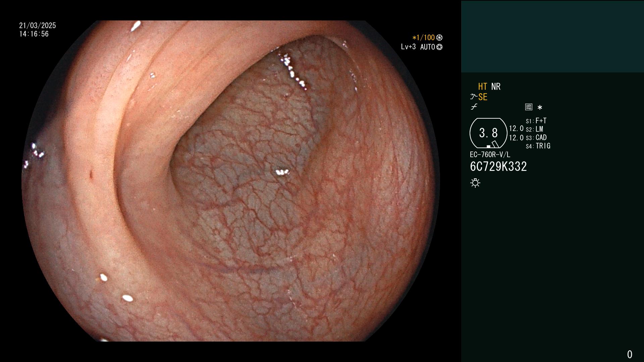Viewport: 644px width, 362px height.
Task: Click the endoscopic live image view
Action: (231, 181)
